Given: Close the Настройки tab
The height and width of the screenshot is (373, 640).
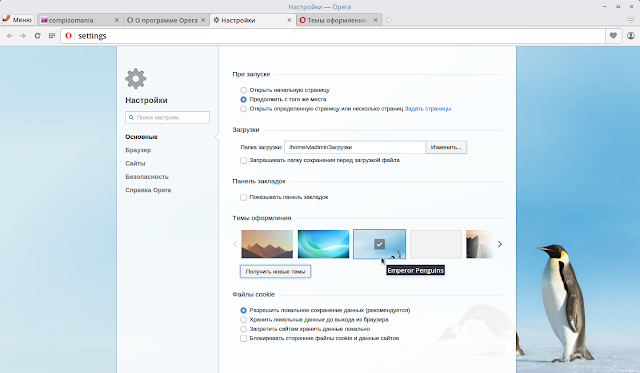Looking at the screenshot, I should (x=289, y=20).
